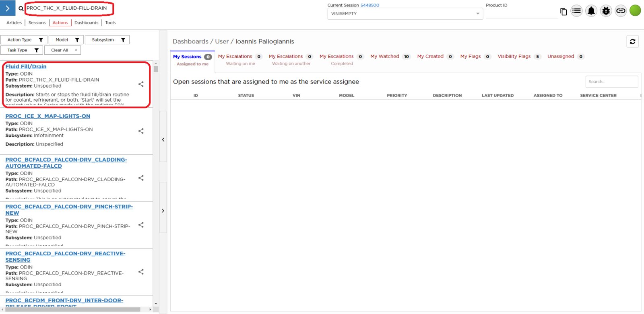Open the bug report icon
This screenshot has width=644, height=314.
606,11
